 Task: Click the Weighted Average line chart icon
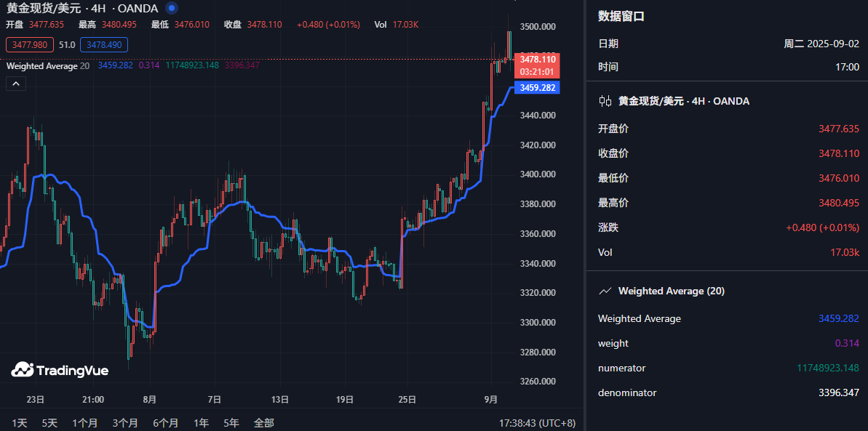(605, 291)
